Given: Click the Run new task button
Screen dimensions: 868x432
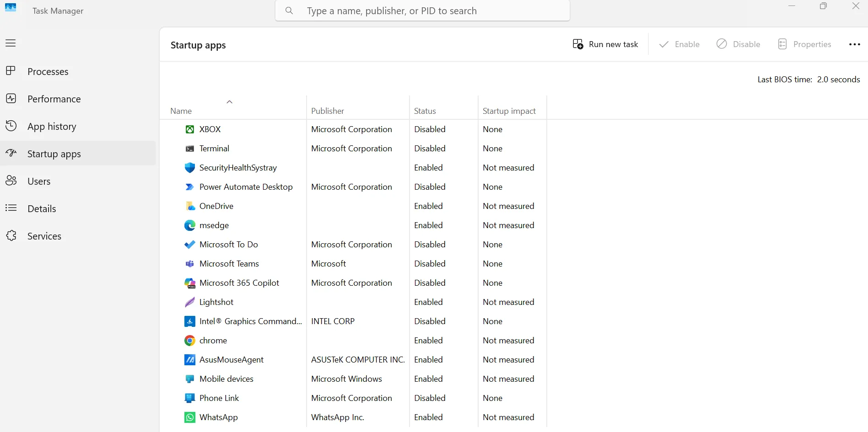Looking at the screenshot, I should (x=605, y=44).
